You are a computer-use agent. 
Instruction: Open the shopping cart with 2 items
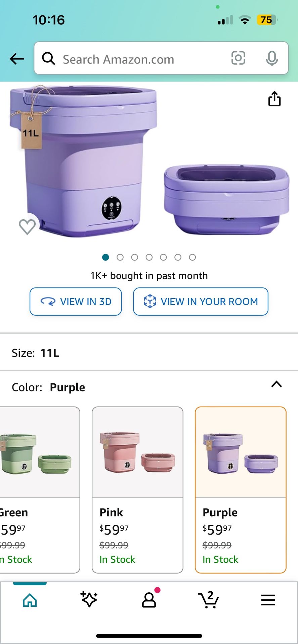tap(208, 600)
